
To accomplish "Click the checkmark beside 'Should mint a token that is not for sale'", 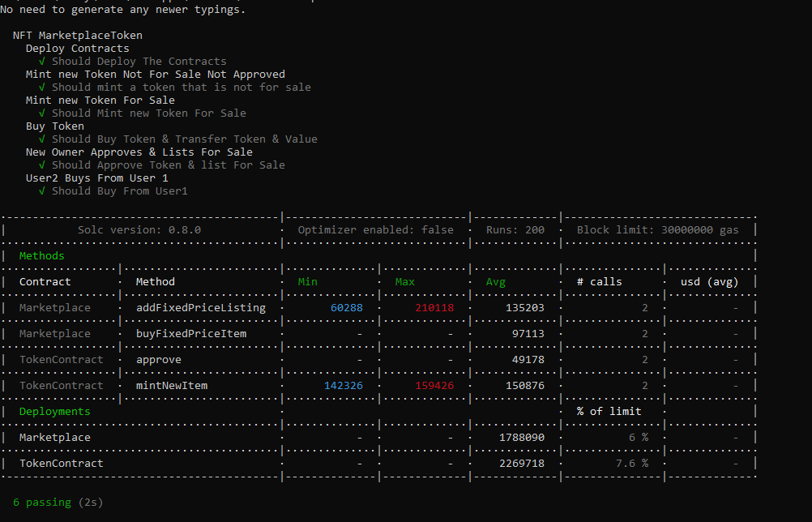I will (41, 87).
